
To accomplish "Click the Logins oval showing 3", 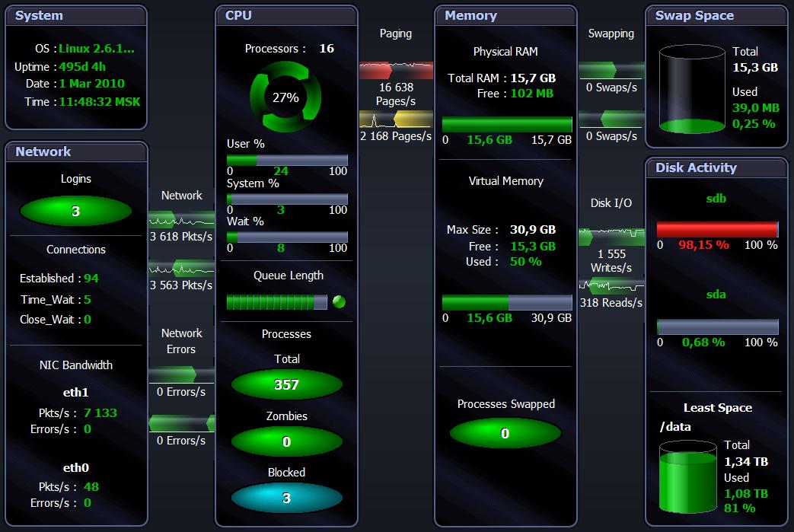I will tap(75, 211).
